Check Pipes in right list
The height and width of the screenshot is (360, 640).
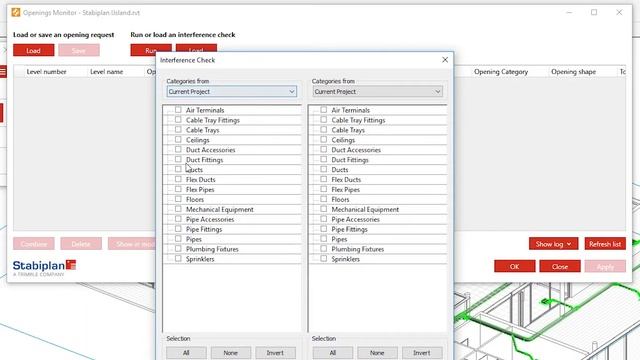[324, 239]
